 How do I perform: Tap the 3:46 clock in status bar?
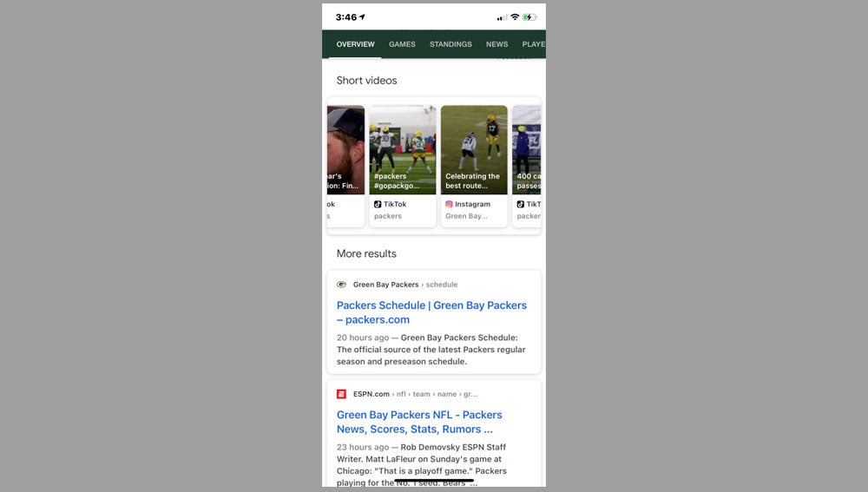coord(346,17)
